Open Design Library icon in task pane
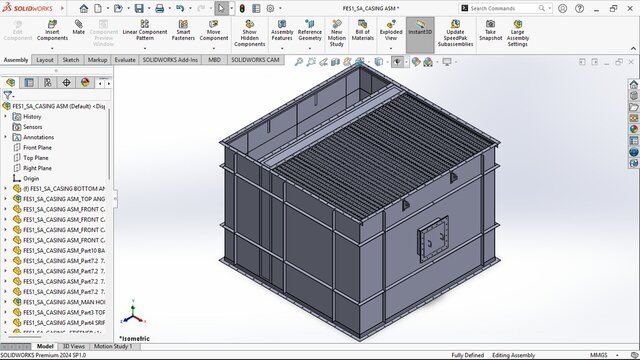The width and height of the screenshot is (640, 360). (x=633, y=96)
